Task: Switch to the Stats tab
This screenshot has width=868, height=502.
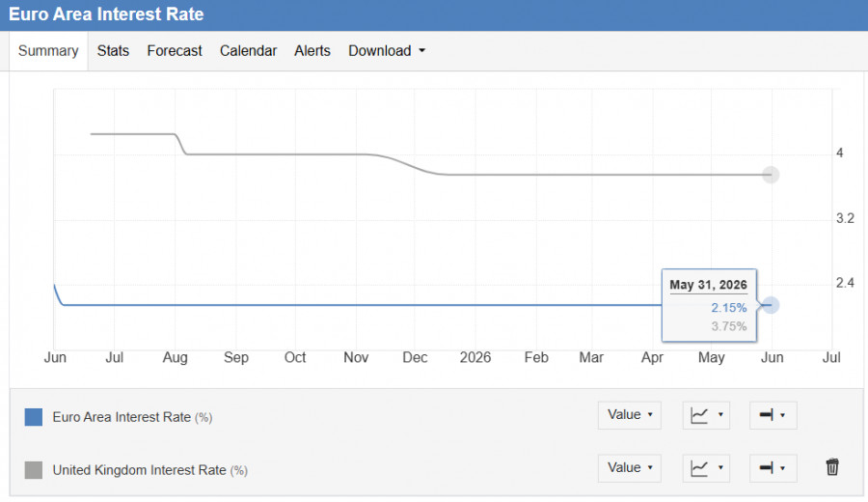Action: [113, 51]
